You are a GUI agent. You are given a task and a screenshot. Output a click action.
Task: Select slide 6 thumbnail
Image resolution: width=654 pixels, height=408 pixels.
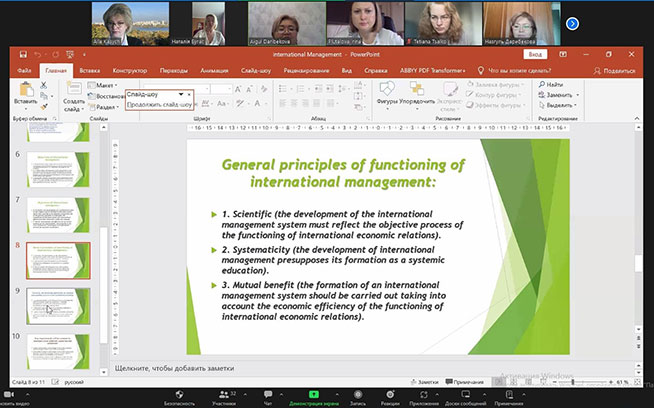[58, 169]
